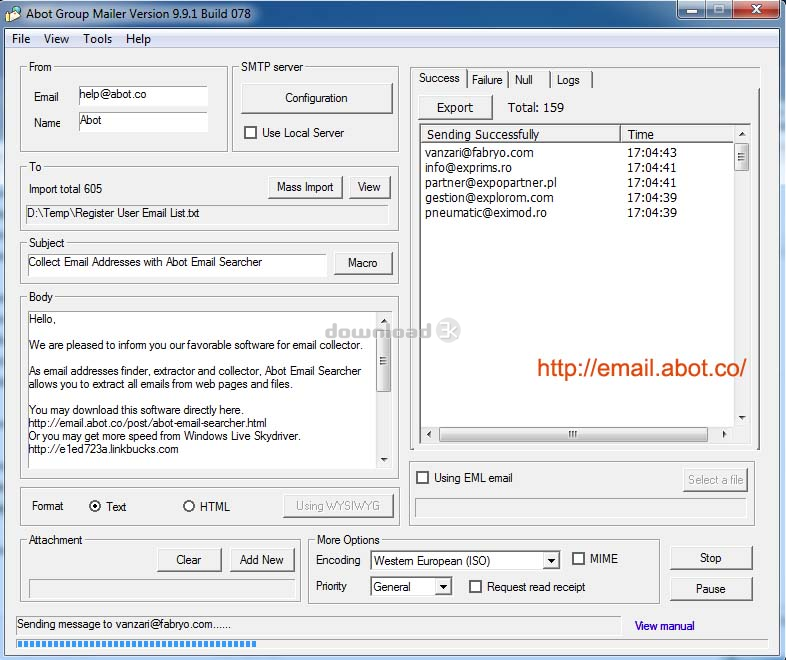This screenshot has width=786, height=660.
Task: Stop sending with the Stop button
Action: coord(711,558)
